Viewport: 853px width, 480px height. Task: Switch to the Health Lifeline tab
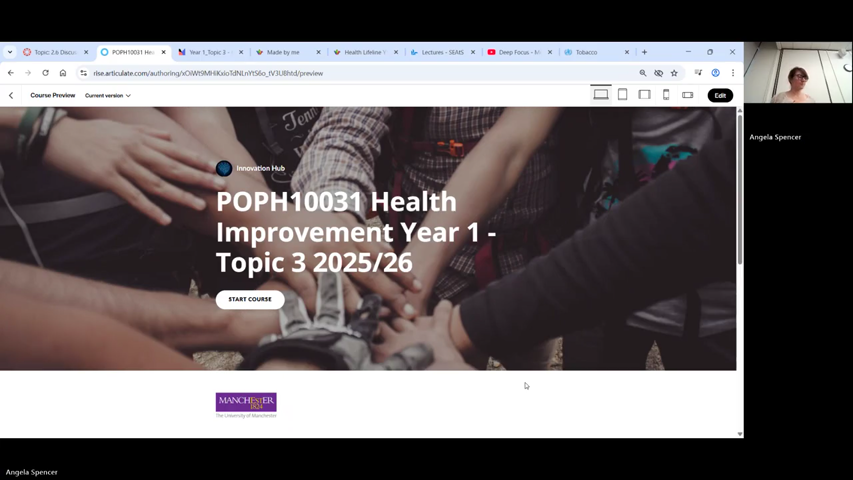[x=364, y=52]
